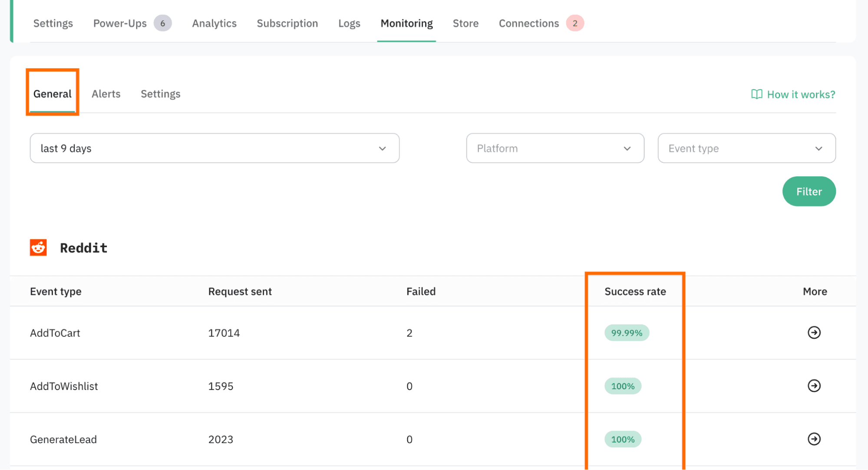Select the Monitoring tab
868x470 pixels.
click(x=406, y=23)
